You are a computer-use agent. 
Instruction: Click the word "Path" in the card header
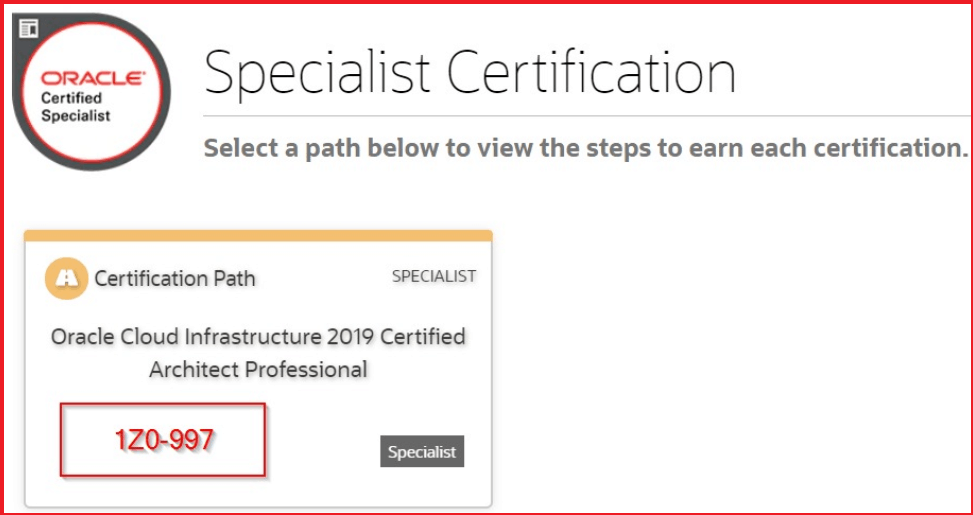pos(236,278)
